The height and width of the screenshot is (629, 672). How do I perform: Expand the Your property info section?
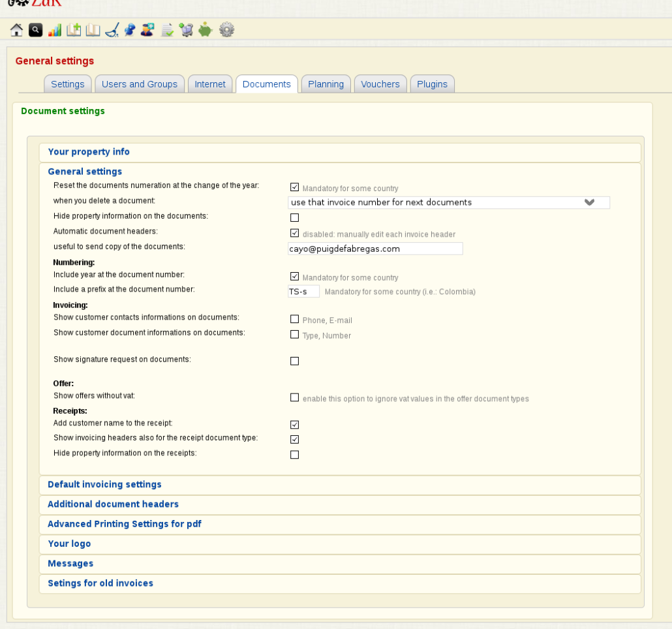pos(89,152)
